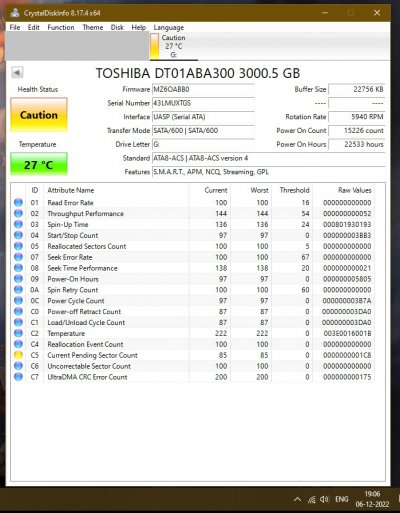400x513 pixels.
Task: Click raw value 0000000001C8
Action: click(347, 355)
